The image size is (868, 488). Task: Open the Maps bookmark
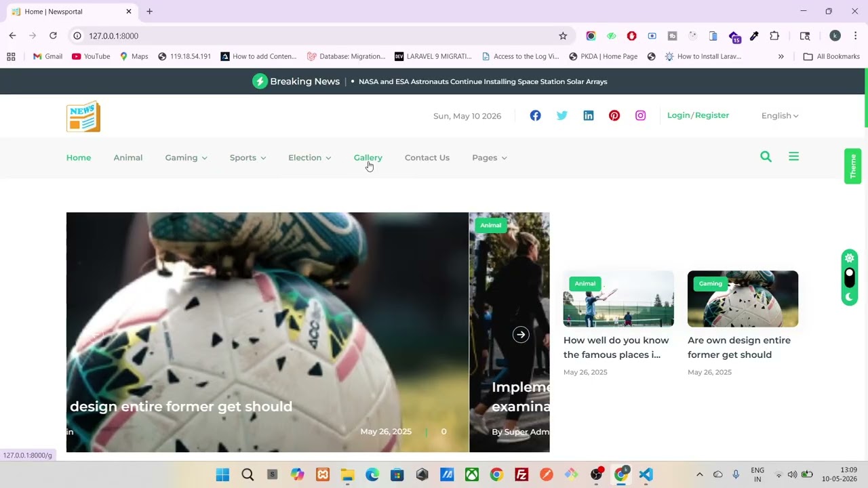coord(134,56)
